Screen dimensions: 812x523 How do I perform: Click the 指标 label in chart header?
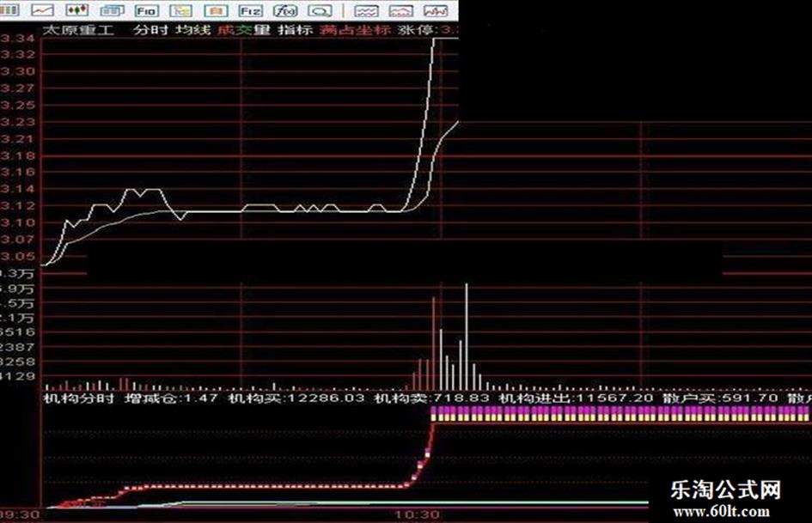(x=296, y=29)
